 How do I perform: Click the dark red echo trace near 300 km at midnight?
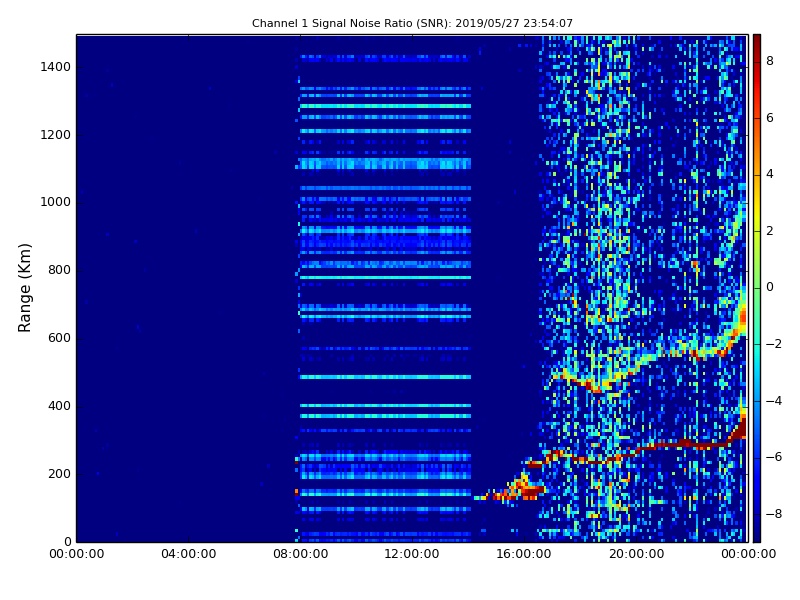pos(739,430)
